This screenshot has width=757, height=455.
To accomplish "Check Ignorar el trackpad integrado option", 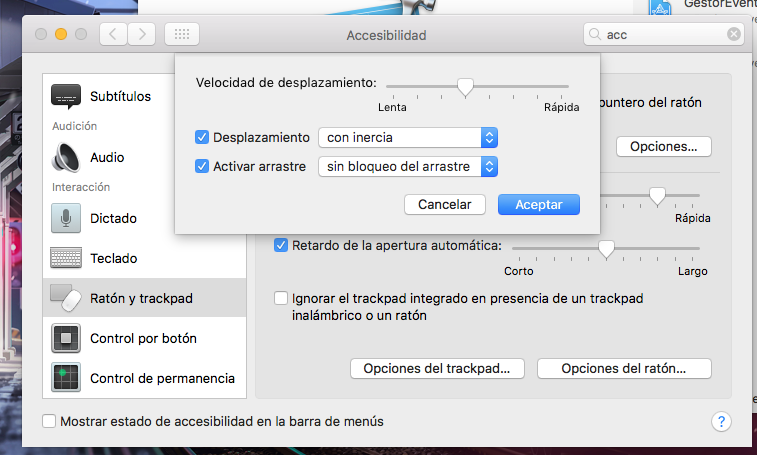I will tap(280, 298).
